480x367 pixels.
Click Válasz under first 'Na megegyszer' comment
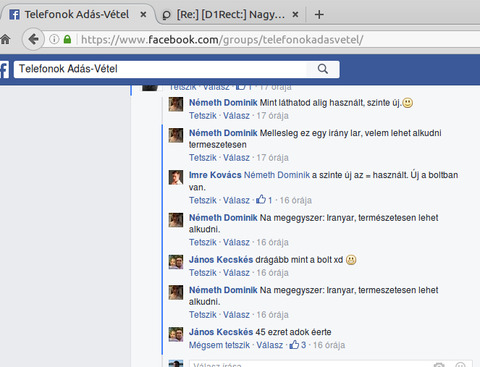(x=236, y=242)
